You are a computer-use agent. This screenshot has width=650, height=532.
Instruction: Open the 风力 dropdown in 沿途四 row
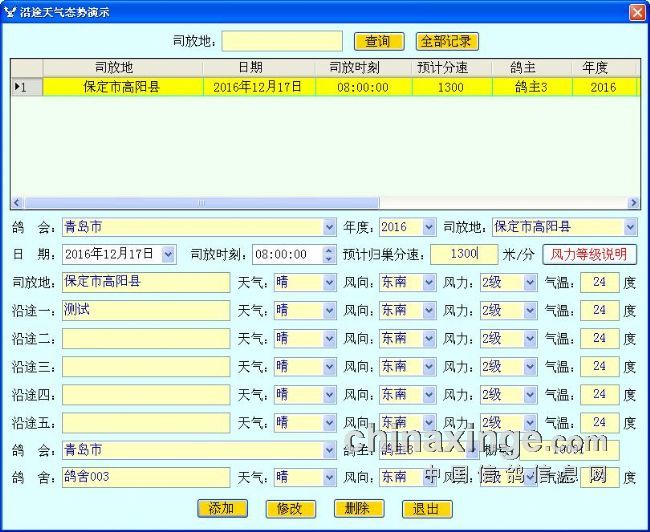coord(530,395)
